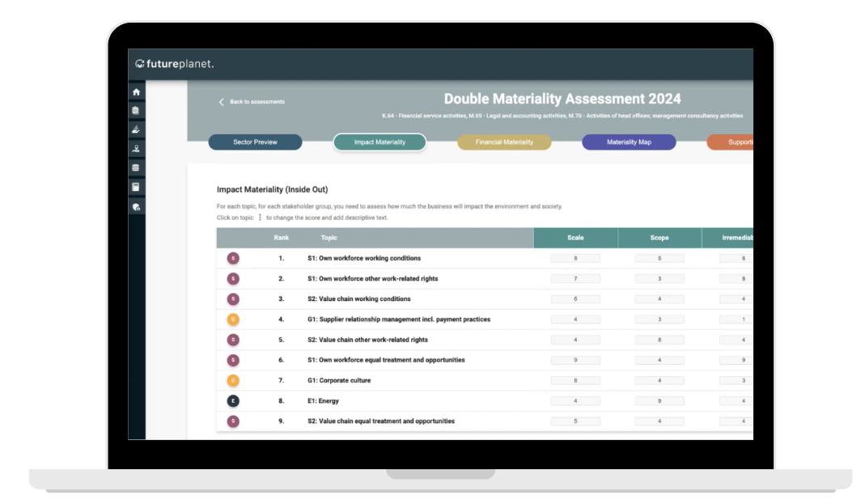Open the Financial Materiality tab
The image size is (865, 504).
504,142
